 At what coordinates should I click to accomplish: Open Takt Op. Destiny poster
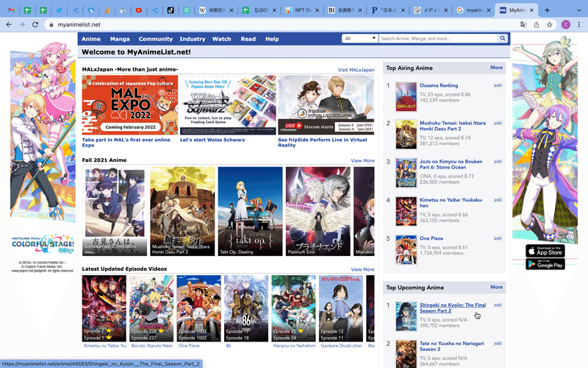(x=250, y=211)
